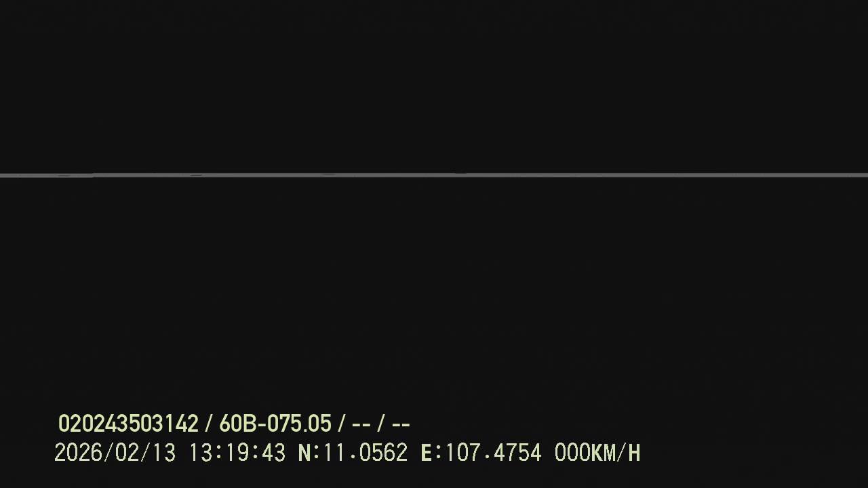Click the dark video area above the gray line
Image resolution: width=868 pixels, height=488 pixels.
[434, 86]
